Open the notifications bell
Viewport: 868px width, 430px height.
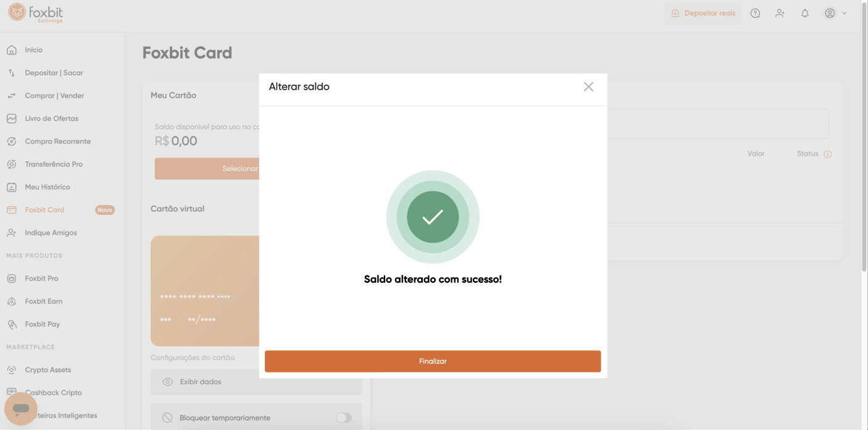click(x=804, y=13)
